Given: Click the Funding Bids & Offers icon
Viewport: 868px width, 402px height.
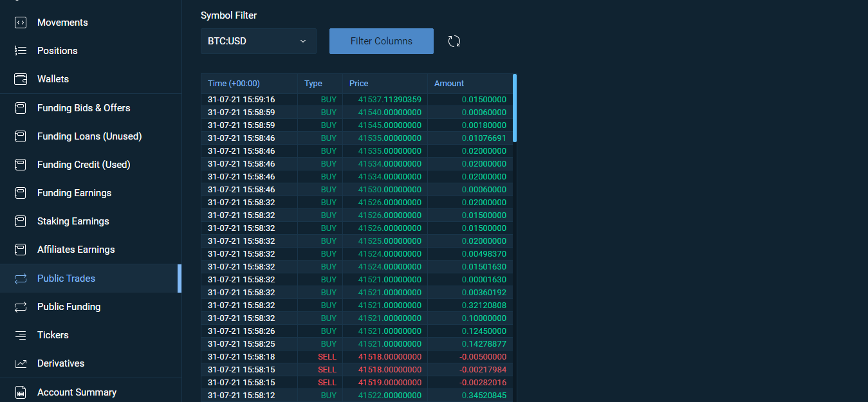Looking at the screenshot, I should point(21,108).
